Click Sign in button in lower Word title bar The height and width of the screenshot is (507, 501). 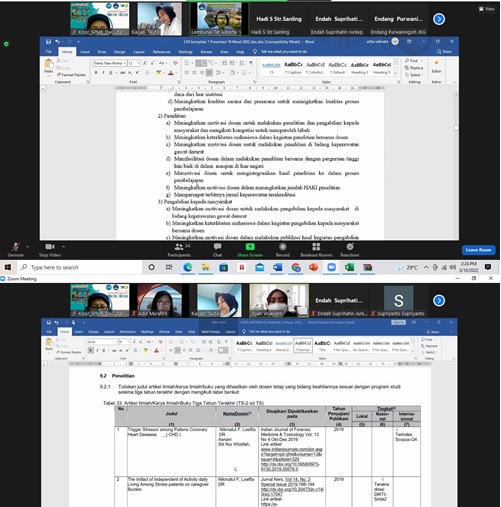[398, 322]
